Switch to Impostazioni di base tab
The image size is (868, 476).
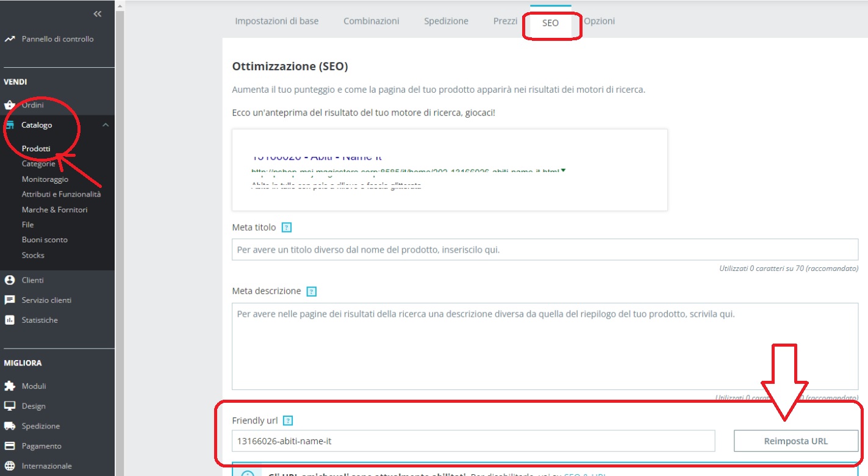[277, 21]
